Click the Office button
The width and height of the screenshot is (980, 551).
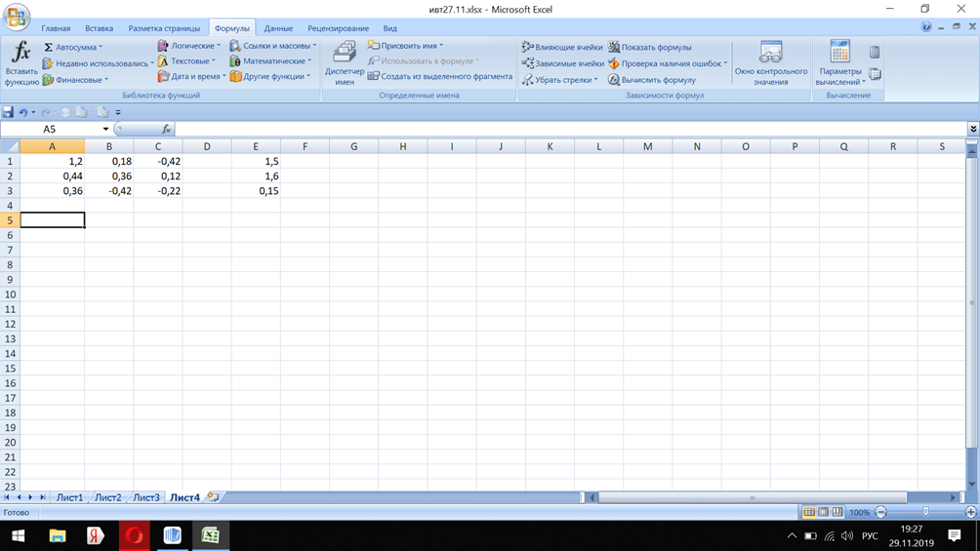point(17,17)
